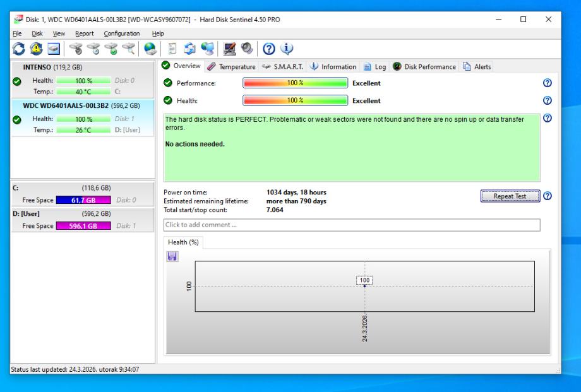Click help icon next to Performance bar

(x=547, y=83)
